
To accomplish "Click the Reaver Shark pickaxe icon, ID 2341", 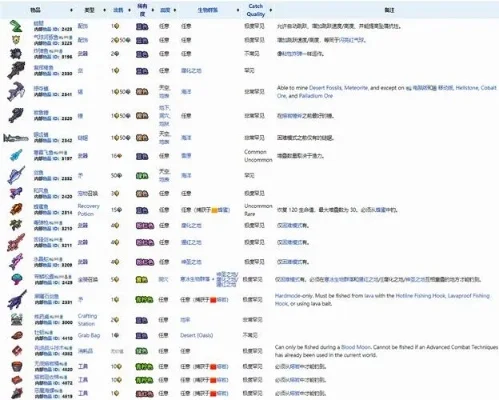I will click(x=16, y=91).
